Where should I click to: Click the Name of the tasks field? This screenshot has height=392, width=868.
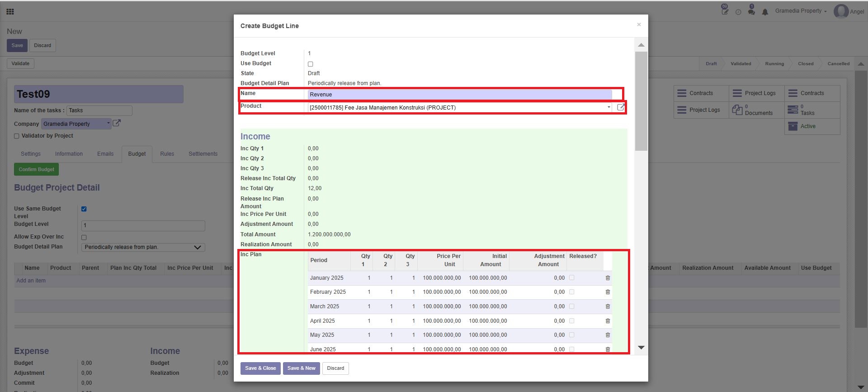tap(99, 110)
